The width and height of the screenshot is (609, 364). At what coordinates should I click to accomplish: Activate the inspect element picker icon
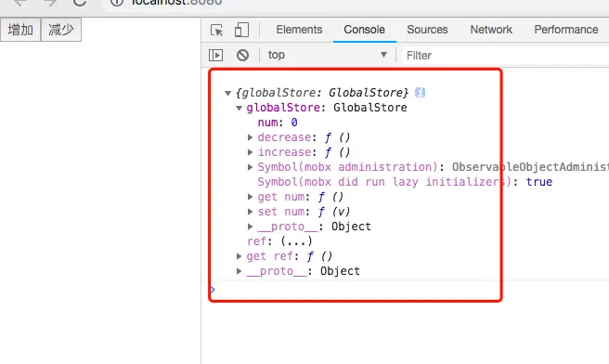pyautogui.click(x=216, y=30)
